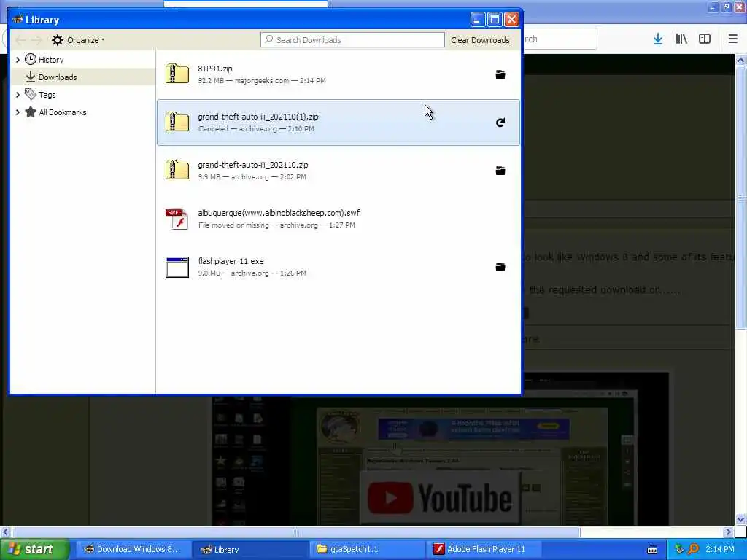Open the Firefox library books icon
Screen dimensions: 747x560
(x=681, y=39)
